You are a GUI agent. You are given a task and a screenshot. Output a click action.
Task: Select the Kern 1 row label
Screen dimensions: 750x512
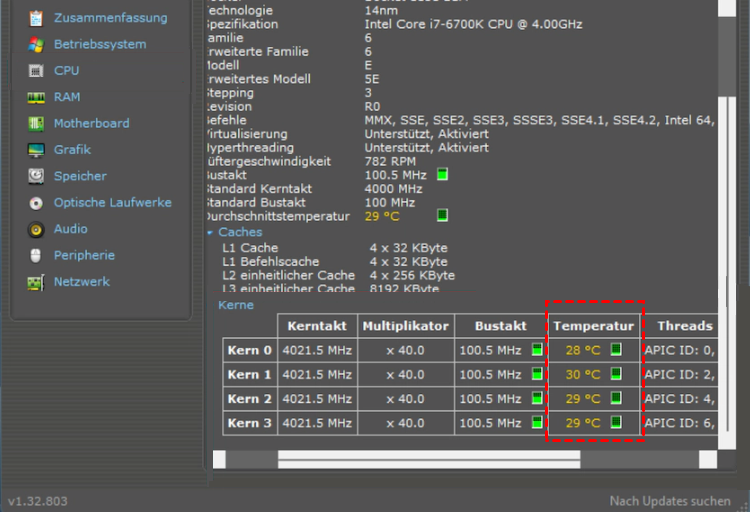(x=250, y=375)
